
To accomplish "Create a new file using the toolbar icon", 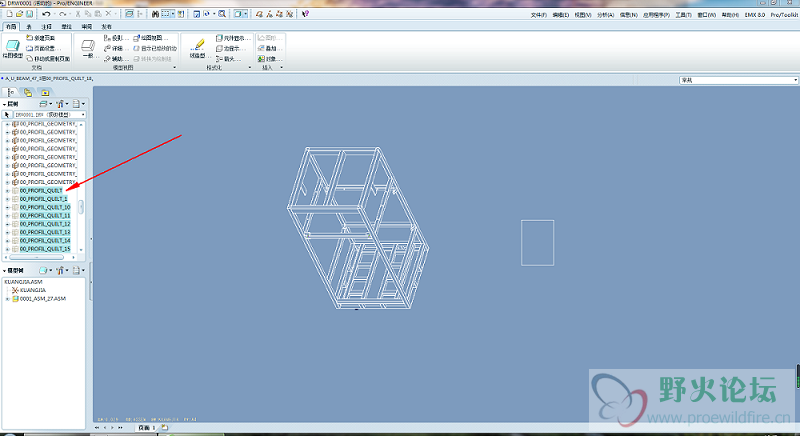I will click(x=9, y=14).
